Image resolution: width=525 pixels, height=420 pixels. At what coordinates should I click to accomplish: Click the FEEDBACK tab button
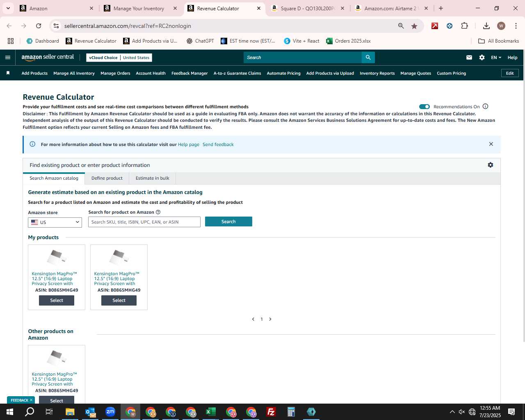[19, 400]
